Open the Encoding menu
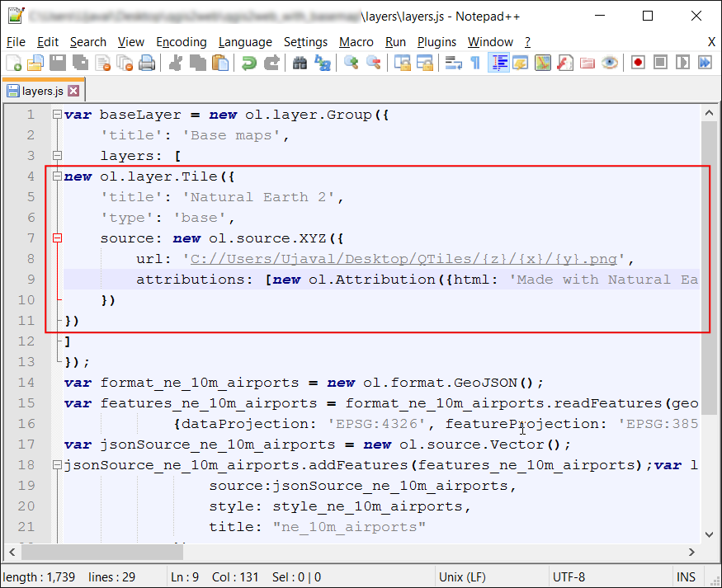 pyautogui.click(x=181, y=42)
